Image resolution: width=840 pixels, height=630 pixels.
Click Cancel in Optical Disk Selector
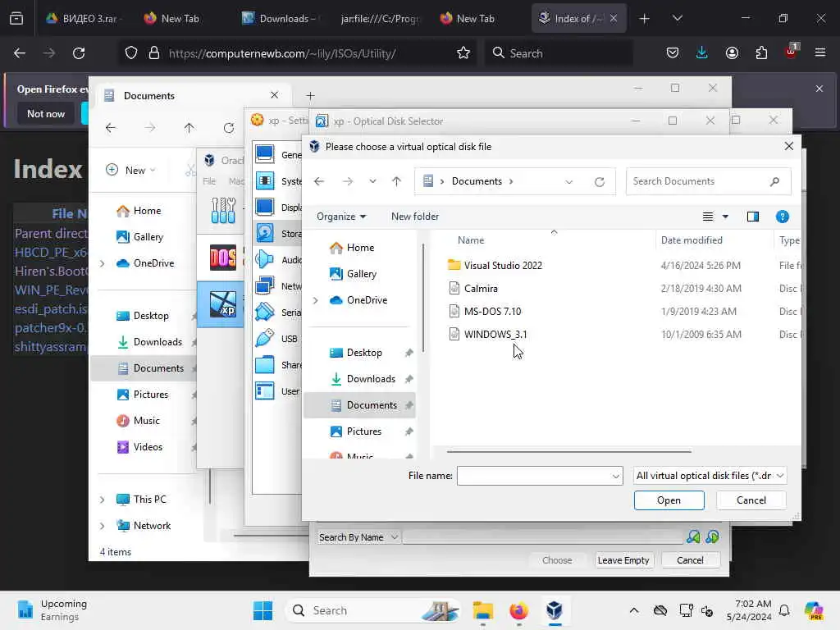(x=690, y=559)
